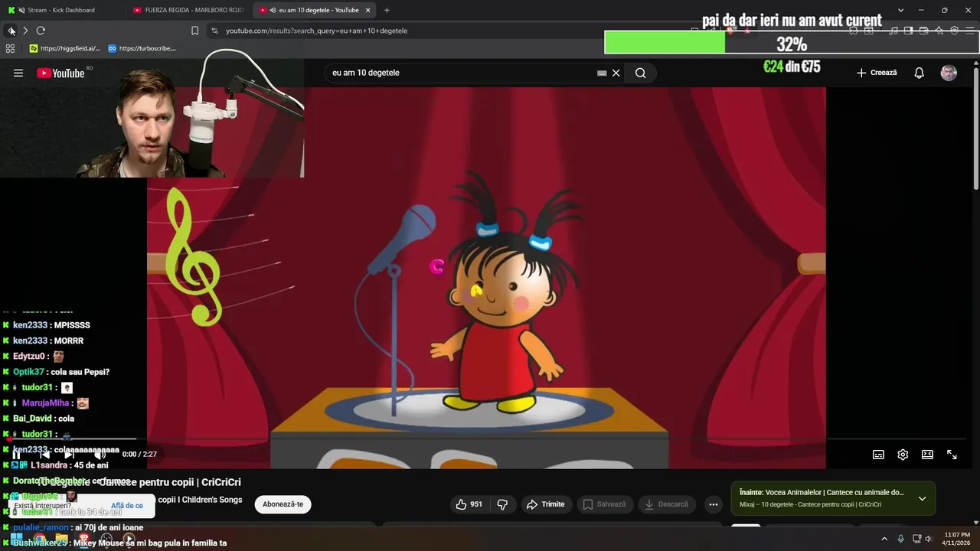The image size is (980, 551).
Task: Open the media control music note icon
Action: coord(893,31)
